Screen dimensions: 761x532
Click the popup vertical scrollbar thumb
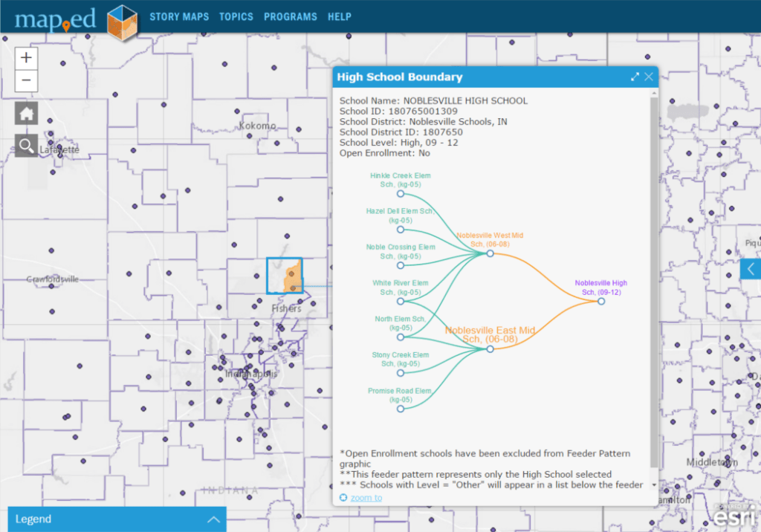pos(654,282)
